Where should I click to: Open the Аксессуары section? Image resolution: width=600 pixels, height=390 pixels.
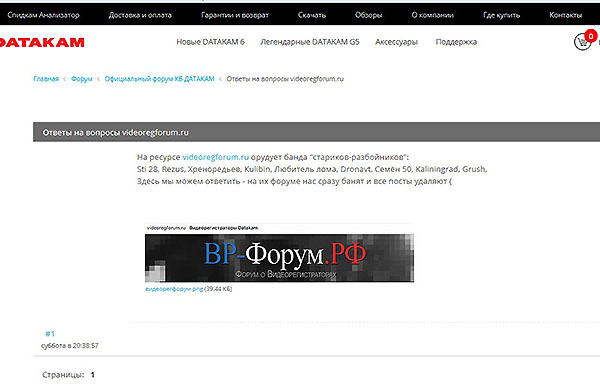pyautogui.click(x=396, y=42)
